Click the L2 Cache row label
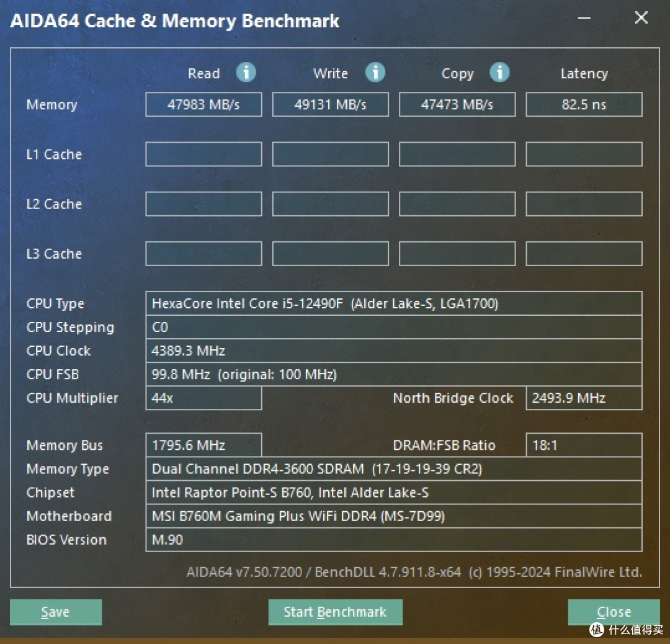Screen dimensions: 670x644 tap(54, 204)
